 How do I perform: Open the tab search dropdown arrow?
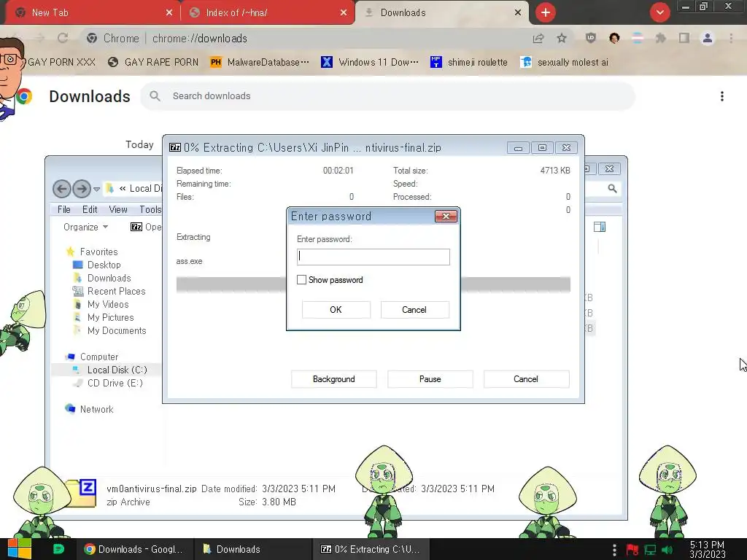(x=659, y=12)
